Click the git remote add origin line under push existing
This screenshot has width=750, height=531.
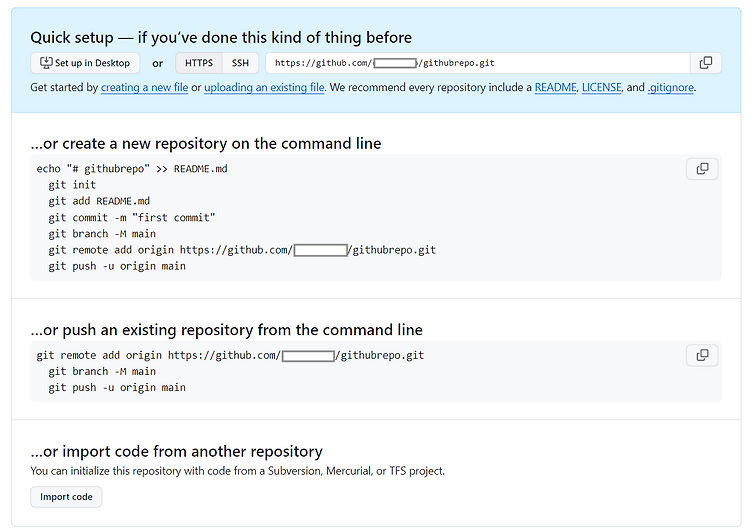(230, 355)
